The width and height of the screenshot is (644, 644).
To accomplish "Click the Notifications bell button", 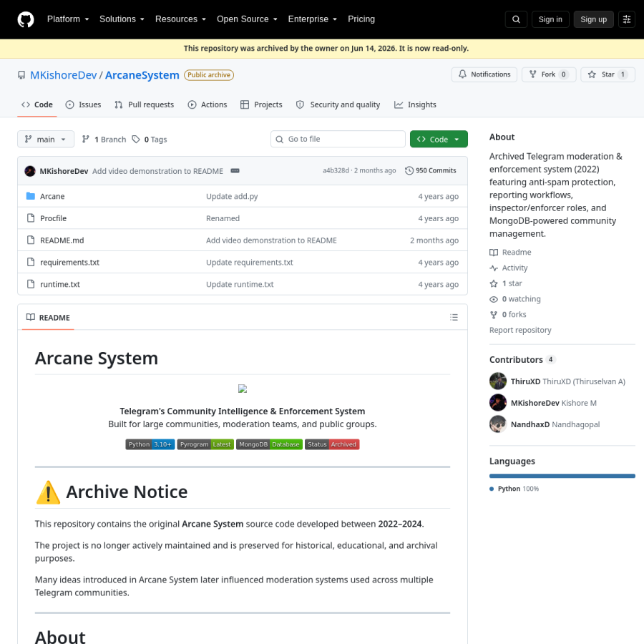I will pyautogui.click(x=484, y=74).
